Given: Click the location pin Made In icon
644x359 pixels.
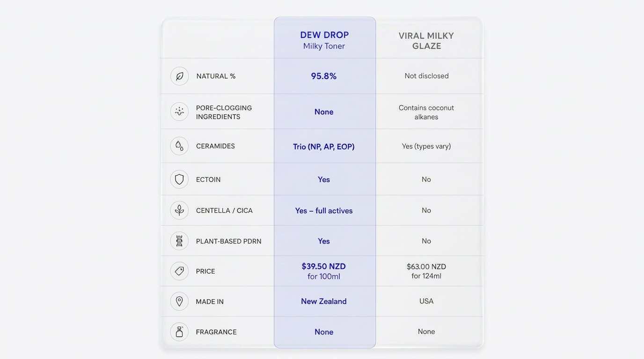Looking at the screenshot, I should click(179, 302).
